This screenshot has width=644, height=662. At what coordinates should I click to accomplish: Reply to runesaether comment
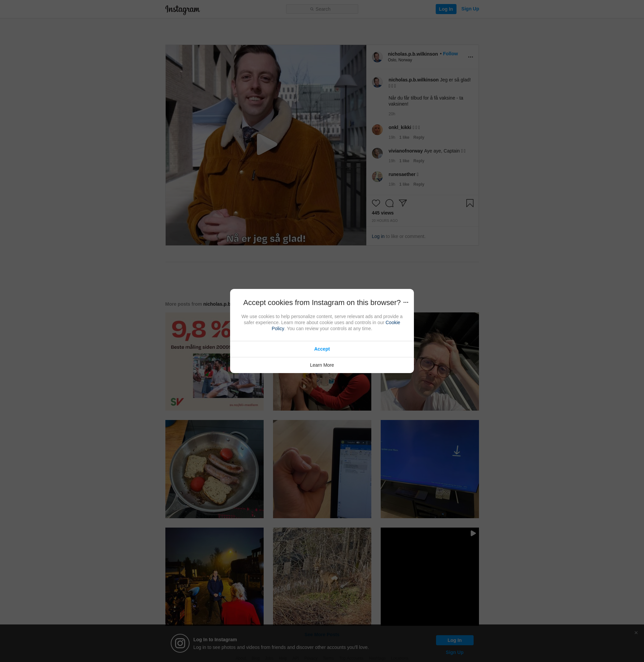[418, 184]
